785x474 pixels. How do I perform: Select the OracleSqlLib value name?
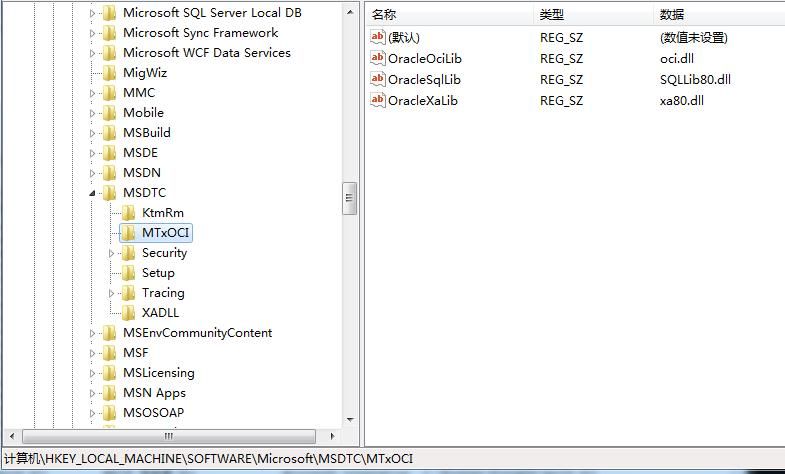(x=424, y=80)
